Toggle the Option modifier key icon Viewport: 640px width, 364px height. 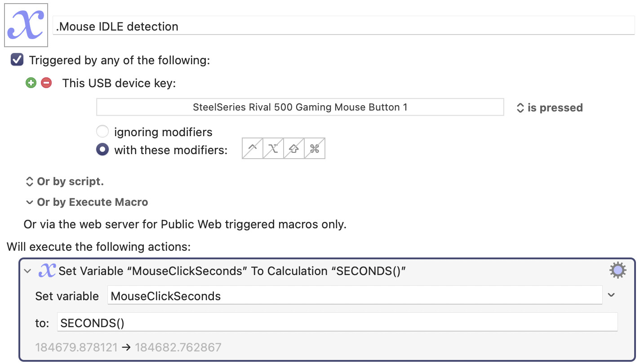click(x=273, y=149)
